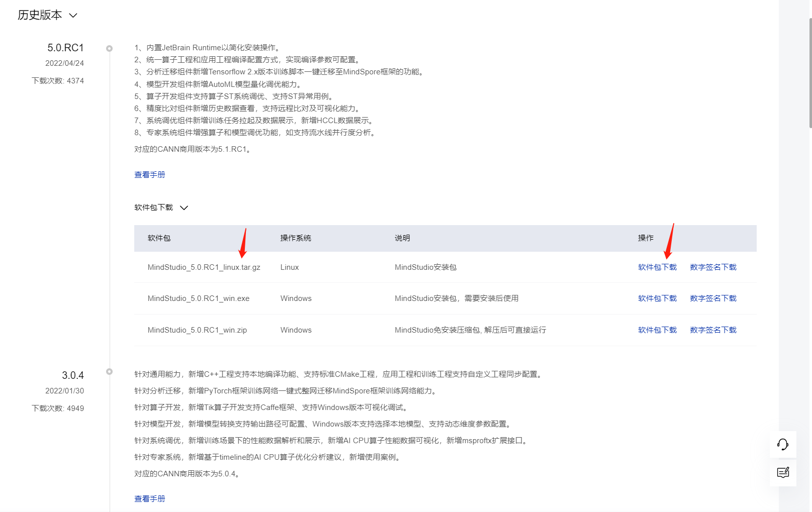Click Windows cell in the win.zip row
The image size is (812, 512).
(x=296, y=330)
